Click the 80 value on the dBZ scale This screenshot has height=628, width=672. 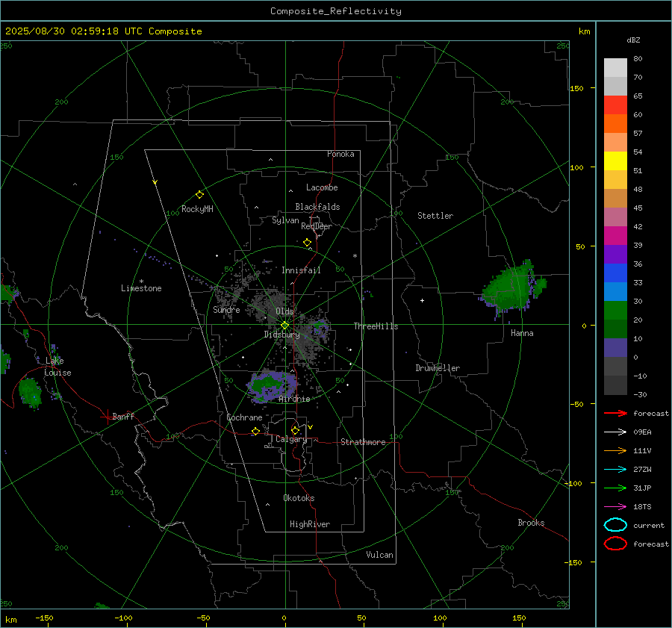[638, 59]
